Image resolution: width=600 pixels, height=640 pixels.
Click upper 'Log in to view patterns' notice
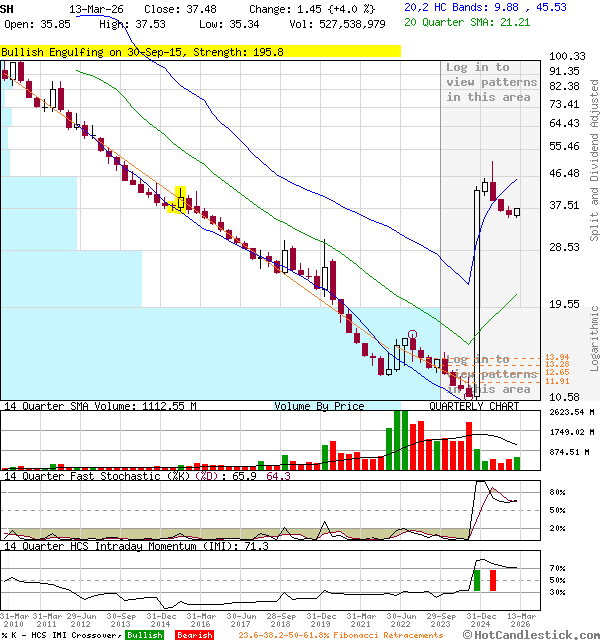[491, 82]
